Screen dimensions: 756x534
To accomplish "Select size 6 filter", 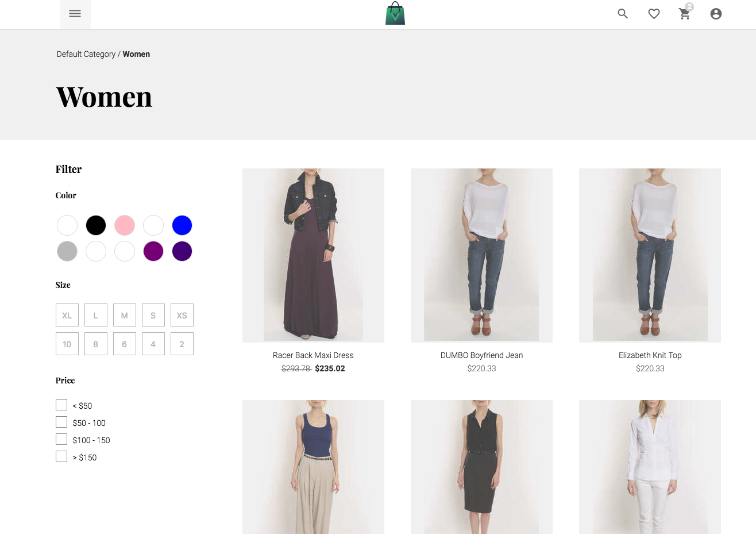I will pos(125,344).
